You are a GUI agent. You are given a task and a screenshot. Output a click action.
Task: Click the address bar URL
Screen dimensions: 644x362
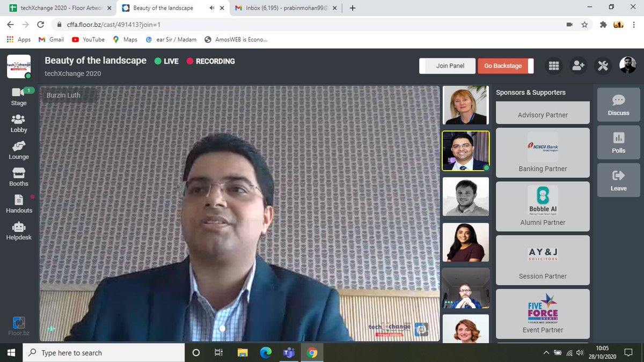click(x=114, y=25)
